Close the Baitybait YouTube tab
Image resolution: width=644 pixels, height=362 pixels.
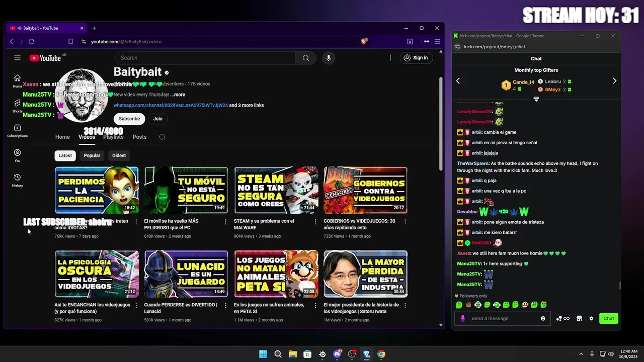coord(82,28)
